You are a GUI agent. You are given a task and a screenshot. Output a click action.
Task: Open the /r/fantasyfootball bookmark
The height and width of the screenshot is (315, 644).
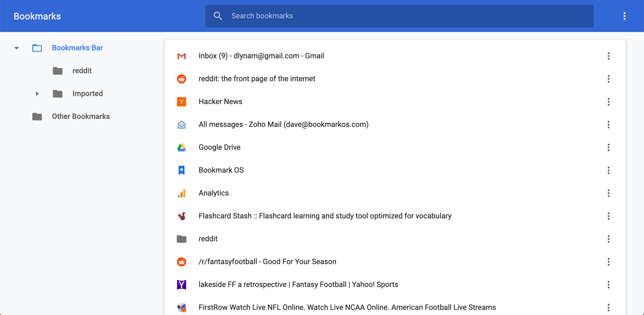point(267,262)
